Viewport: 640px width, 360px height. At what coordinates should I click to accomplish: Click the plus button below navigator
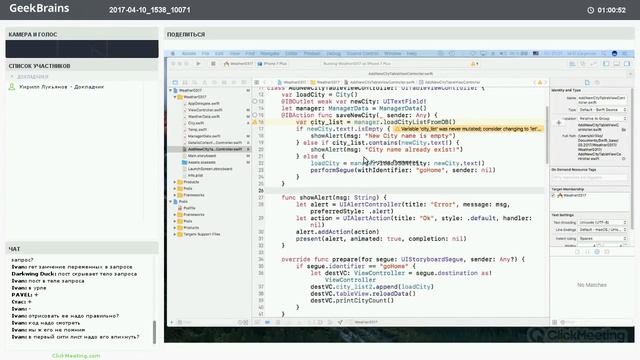tap(172, 322)
